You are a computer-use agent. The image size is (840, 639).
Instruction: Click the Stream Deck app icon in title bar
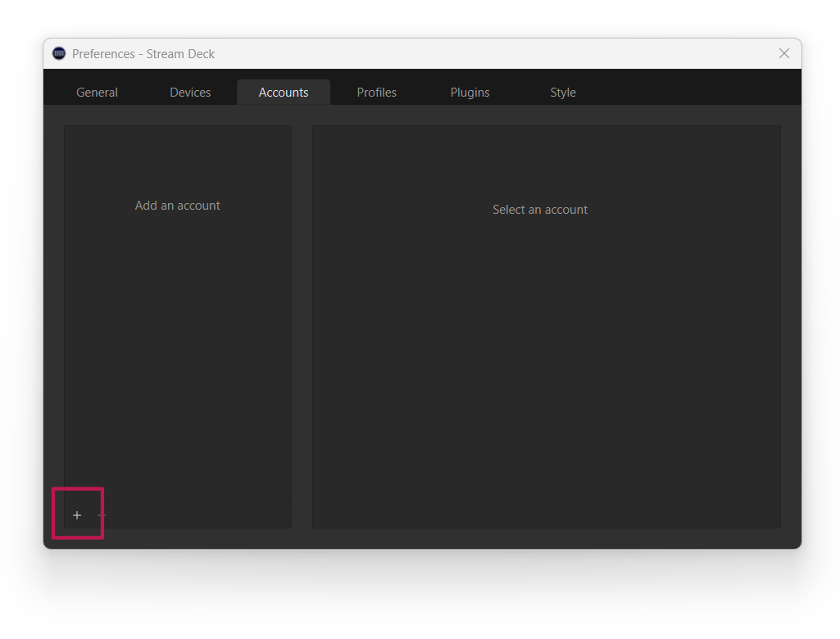tap(59, 53)
